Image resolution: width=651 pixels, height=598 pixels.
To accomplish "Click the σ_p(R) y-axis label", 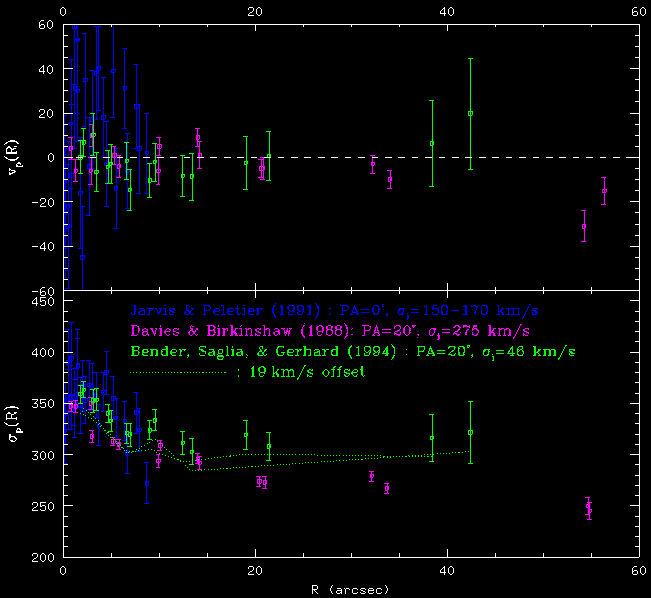I will coord(13,423).
